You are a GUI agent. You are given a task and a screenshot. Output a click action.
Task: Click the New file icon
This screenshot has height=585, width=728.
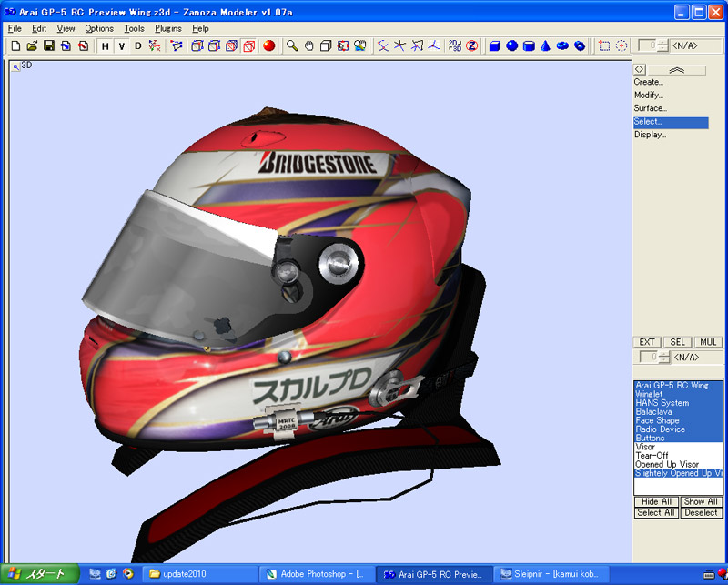pos(15,45)
